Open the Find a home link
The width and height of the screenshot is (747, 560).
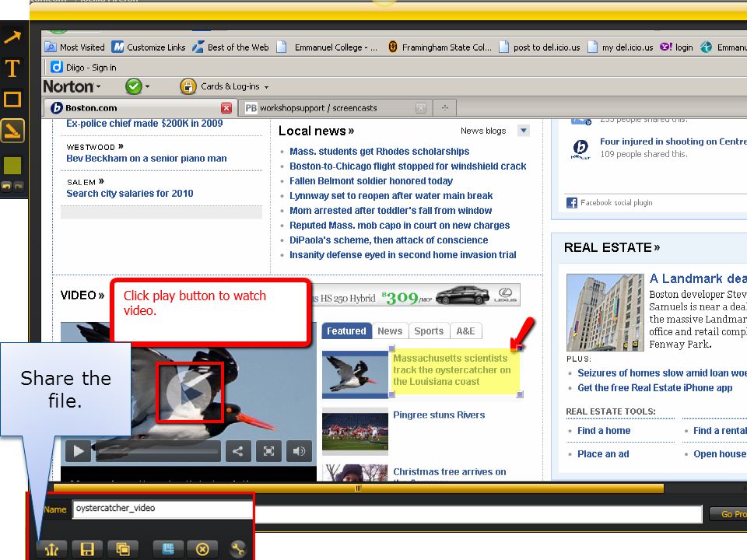pos(604,430)
